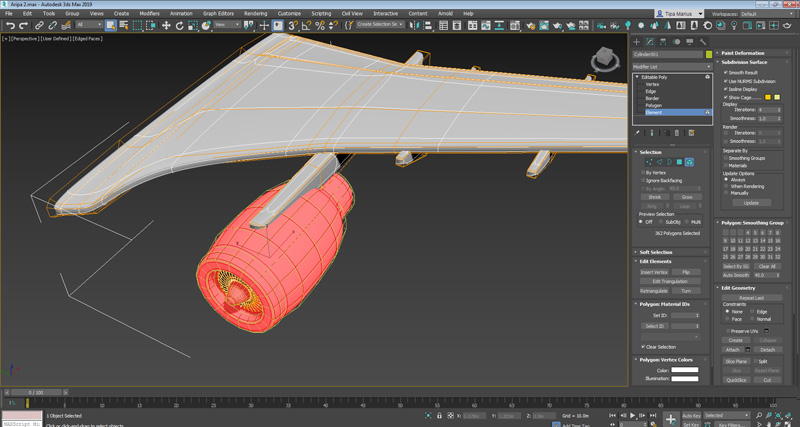Open the Modify panel tab icon
The width and height of the screenshot is (800, 427).
coord(649,42)
